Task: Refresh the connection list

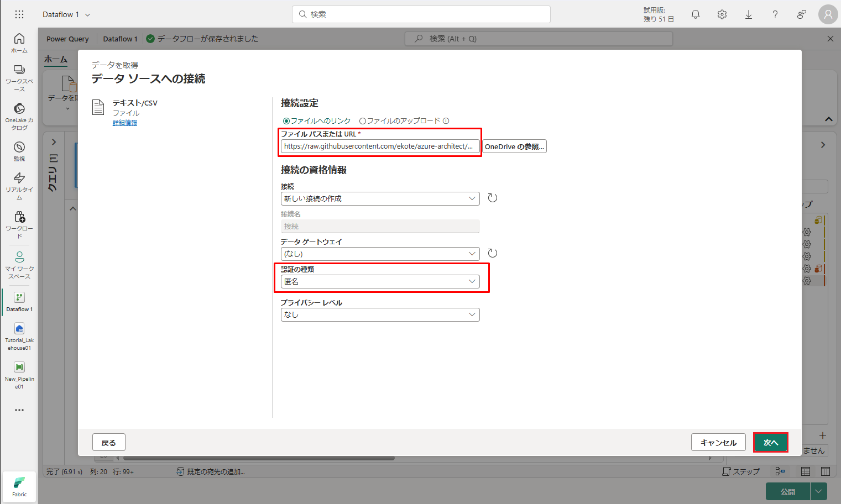Action: (493, 198)
